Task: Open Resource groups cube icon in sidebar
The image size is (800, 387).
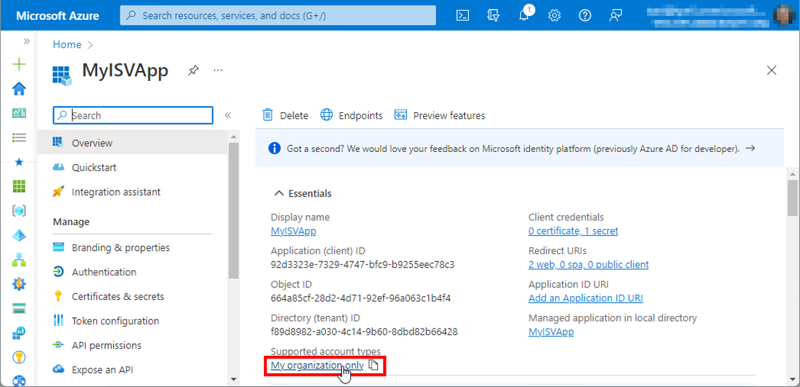Action: pyautogui.click(x=19, y=211)
